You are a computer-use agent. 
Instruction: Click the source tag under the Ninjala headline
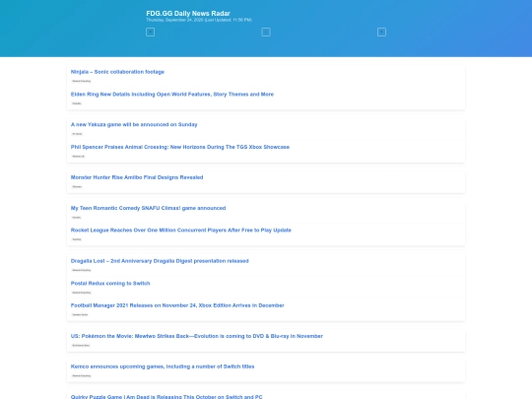point(82,81)
